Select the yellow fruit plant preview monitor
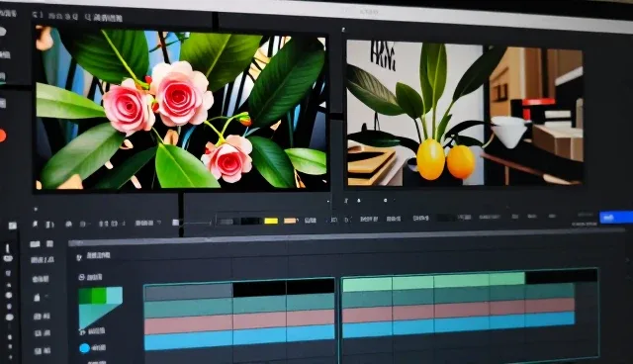 [x=465, y=113]
